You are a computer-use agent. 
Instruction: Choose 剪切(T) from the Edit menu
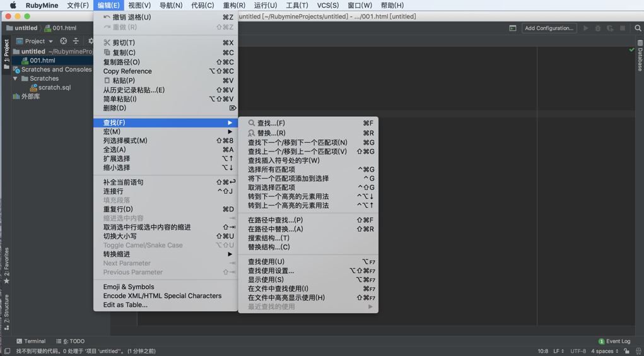tap(165, 43)
